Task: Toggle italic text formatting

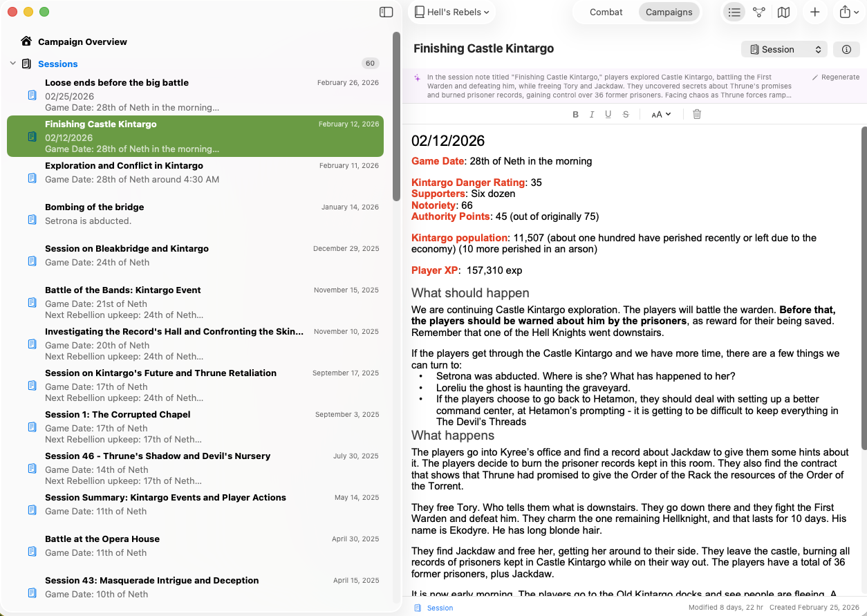Action: pyautogui.click(x=592, y=114)
